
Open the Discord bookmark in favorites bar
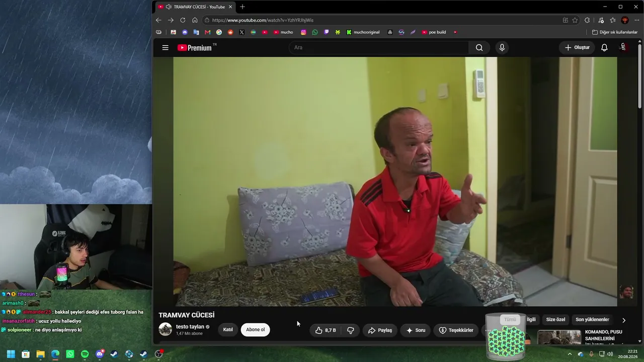point(185,32)
